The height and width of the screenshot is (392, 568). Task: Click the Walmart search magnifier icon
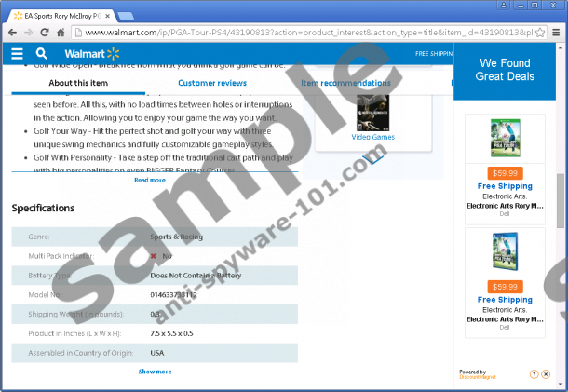point(42,54)
